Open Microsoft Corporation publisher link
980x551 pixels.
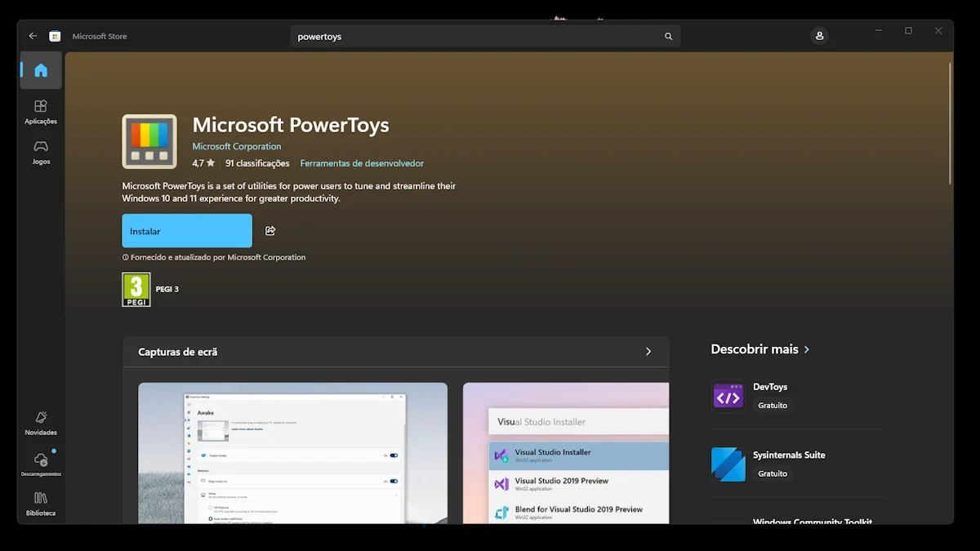236,147
